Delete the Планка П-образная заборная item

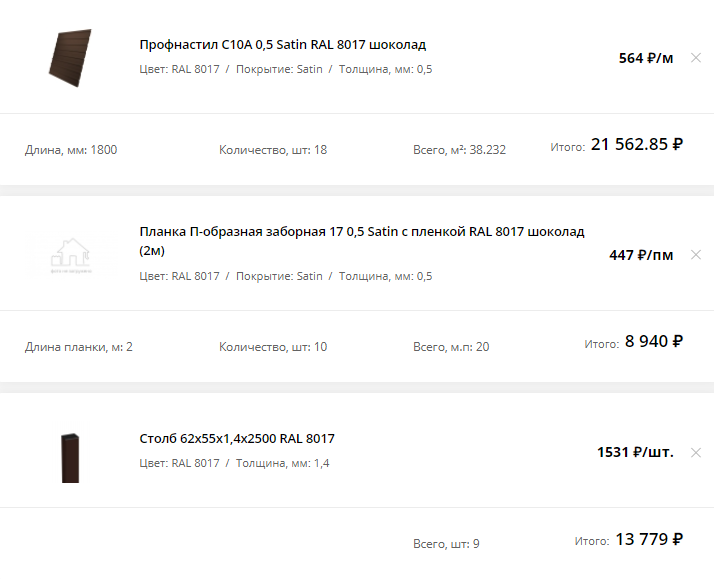(696, 255)
